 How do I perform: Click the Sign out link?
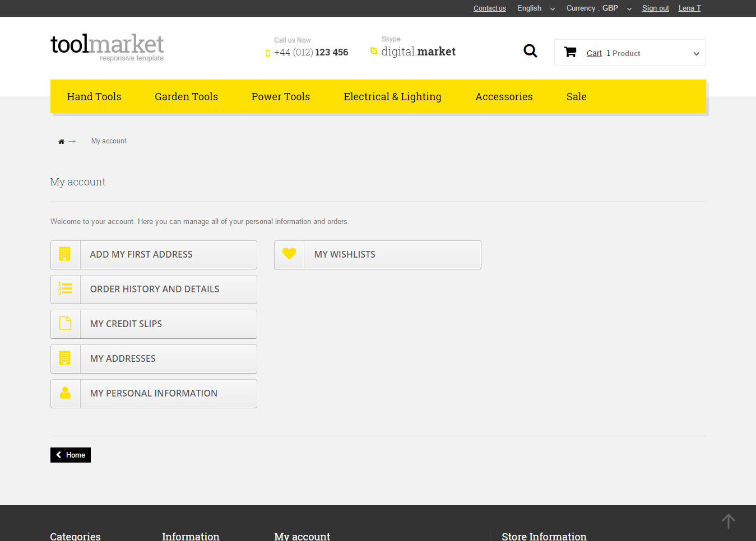655,8
